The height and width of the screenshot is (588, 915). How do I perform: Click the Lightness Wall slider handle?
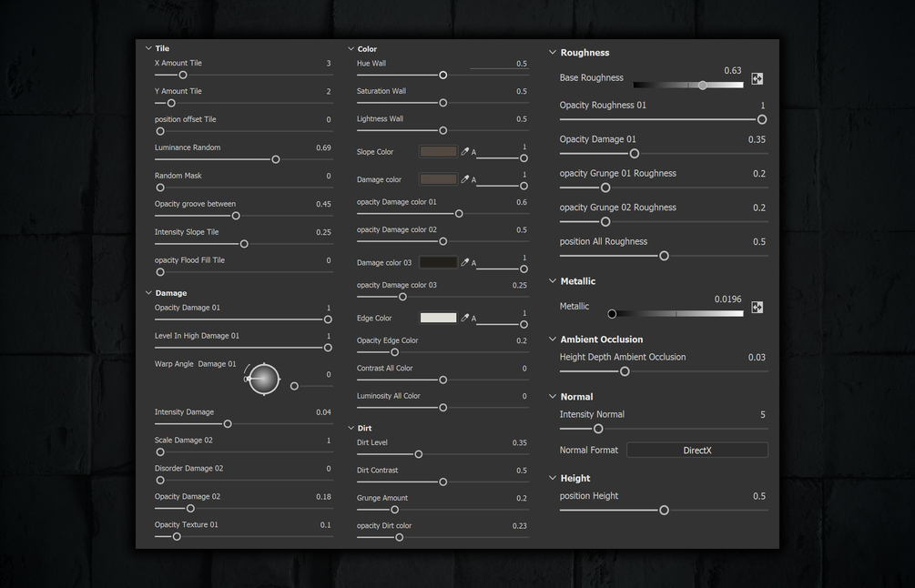[x=442, y=131]
